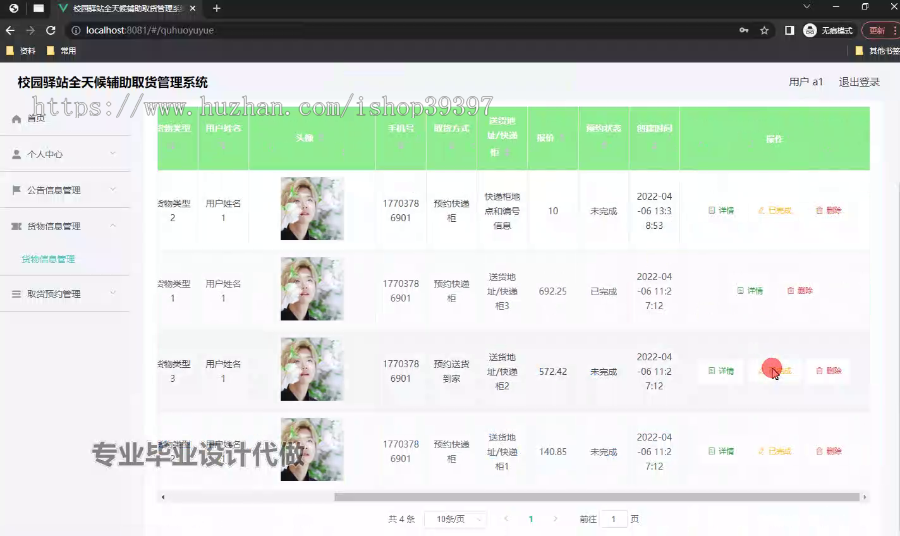Screen dimensions: 900x536
Task: Click the browser forward arrow
Action: pyautogui.click(x=30, y=30)
